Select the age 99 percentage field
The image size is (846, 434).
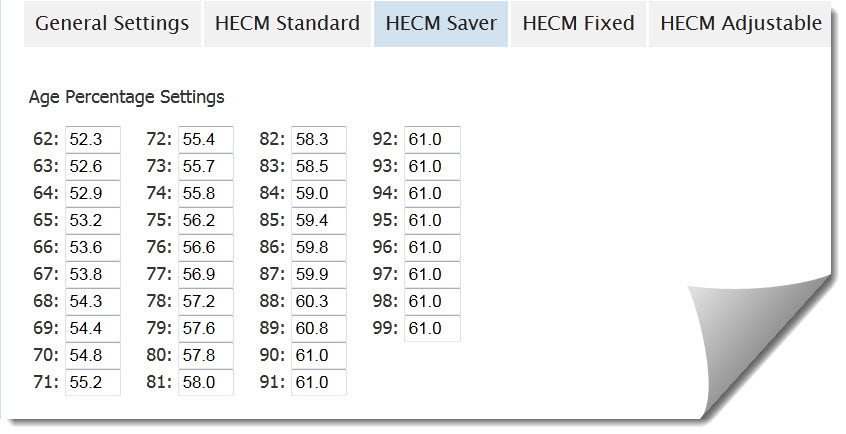pyautogui.click(x=432, y=329)
